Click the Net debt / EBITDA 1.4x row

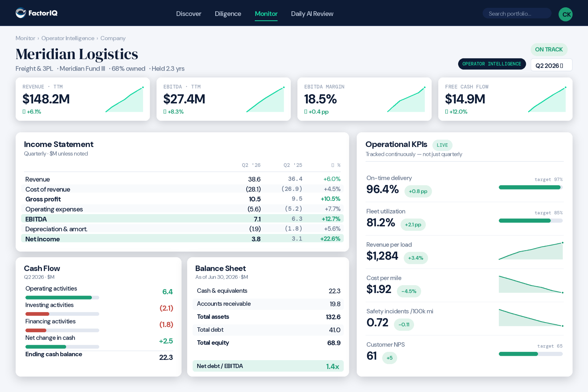[268, 366]
